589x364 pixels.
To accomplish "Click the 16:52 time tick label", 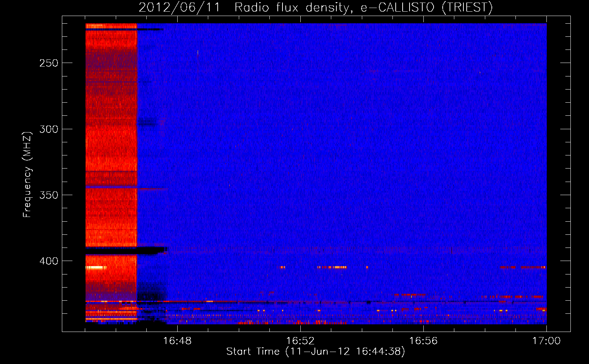I will [x=300, y=341].
